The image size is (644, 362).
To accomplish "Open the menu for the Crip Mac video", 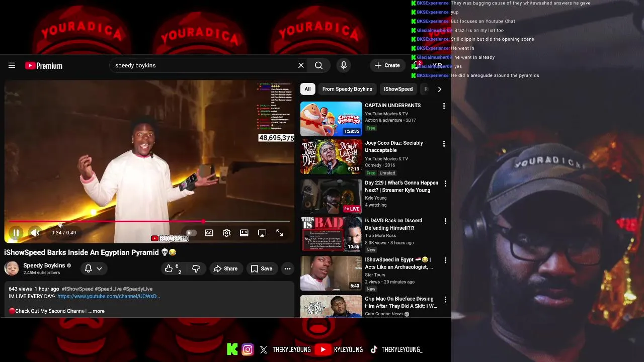I will [445, 300].
